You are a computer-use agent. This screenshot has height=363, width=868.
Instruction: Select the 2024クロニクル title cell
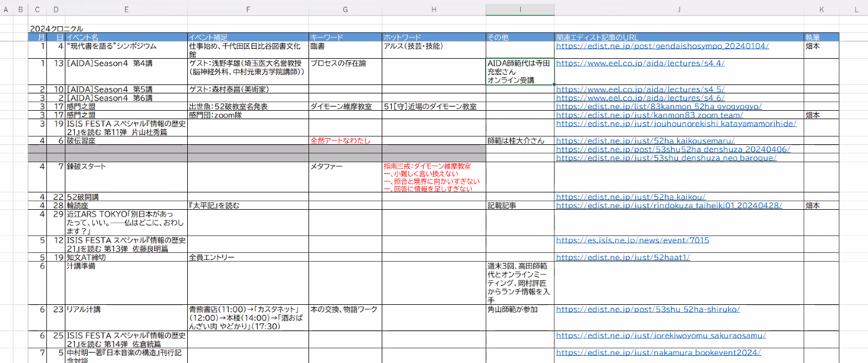(56, 29)
